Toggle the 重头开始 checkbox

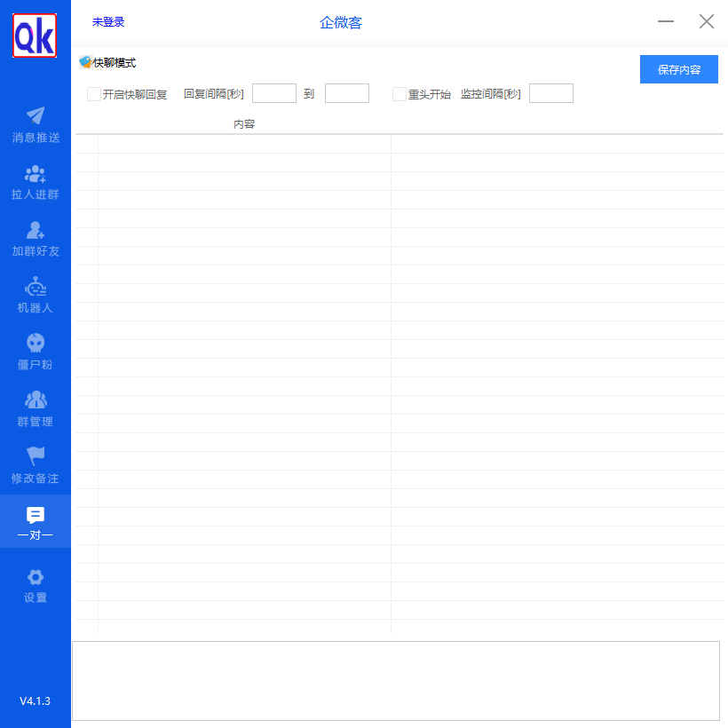click(400, 94)
